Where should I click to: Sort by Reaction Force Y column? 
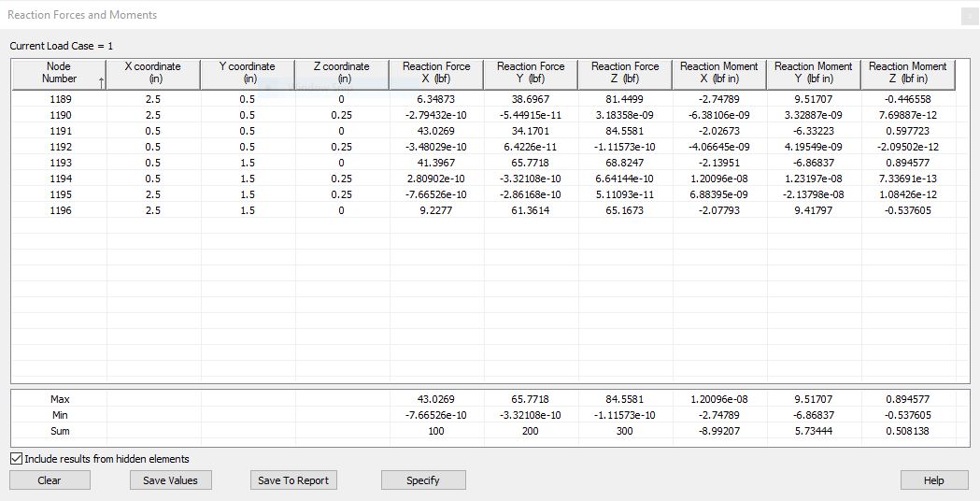coord(531,73)
